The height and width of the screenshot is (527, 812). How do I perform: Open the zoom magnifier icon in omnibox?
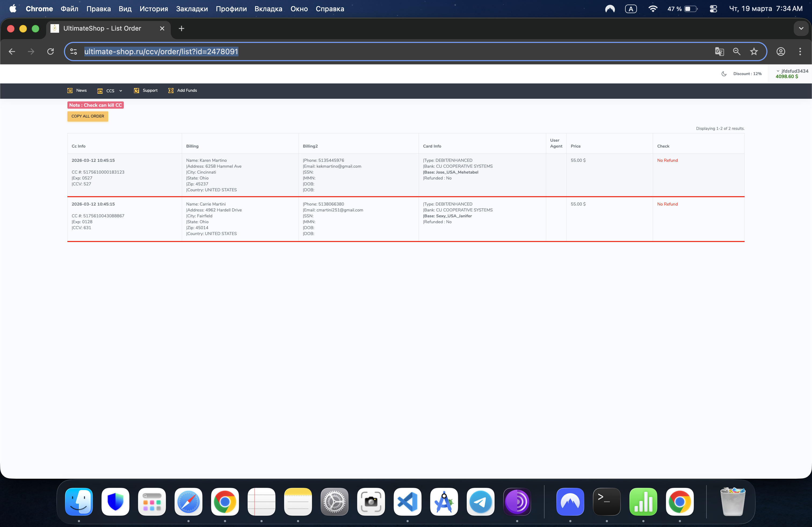tap(737, 52)
